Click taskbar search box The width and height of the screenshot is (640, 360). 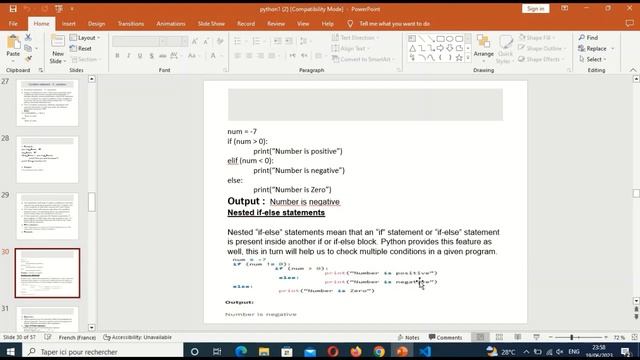pos(103,351)
